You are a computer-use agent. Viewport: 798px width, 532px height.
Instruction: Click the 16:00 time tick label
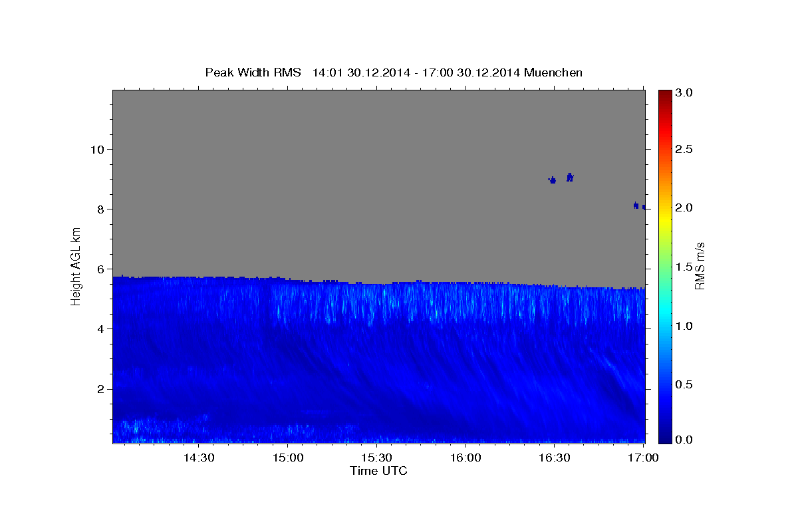pos(465,458)
